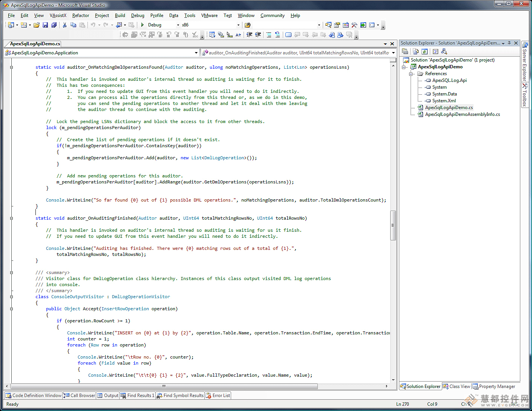This screenshot has width=532, height=411.
Task: Select ApexSqlLogApiDemoAssemblyInfo.cs in Solution Explorer
Action: pos(462,114)
